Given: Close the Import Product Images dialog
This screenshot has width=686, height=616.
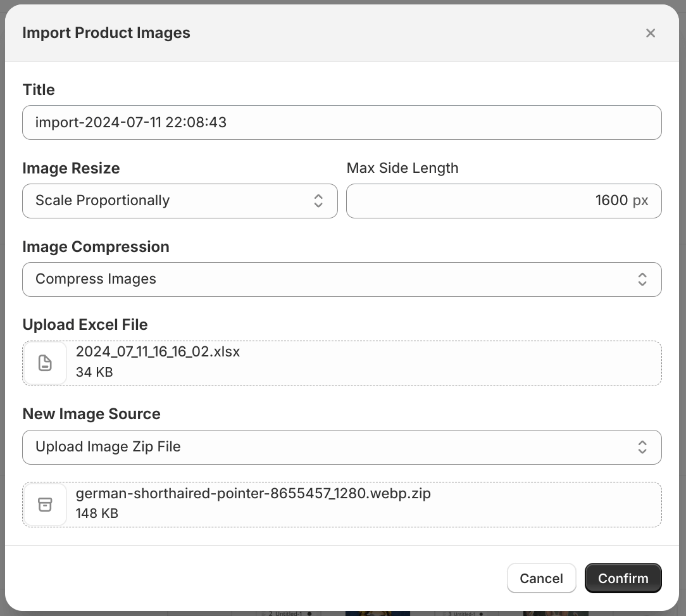Looking at the screenshot, I should point(650,34).
